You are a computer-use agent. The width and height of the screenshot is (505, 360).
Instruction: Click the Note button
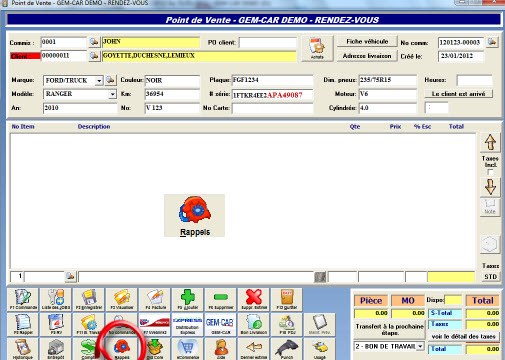tap(490, 207)
